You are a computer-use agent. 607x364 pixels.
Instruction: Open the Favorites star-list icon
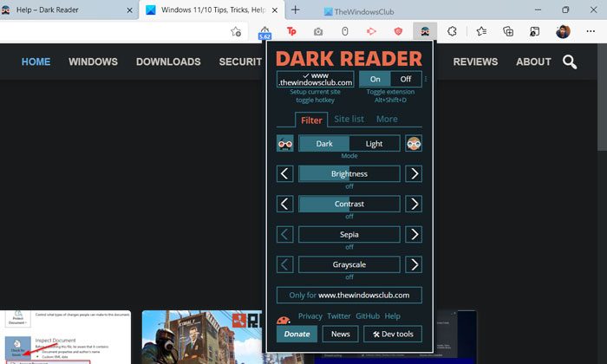coord(481,31)
